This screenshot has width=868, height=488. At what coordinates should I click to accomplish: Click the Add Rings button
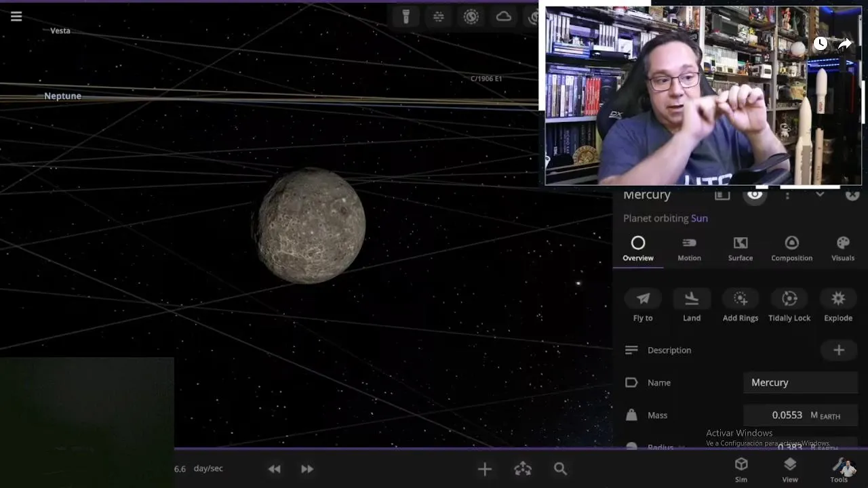(741, 305)
